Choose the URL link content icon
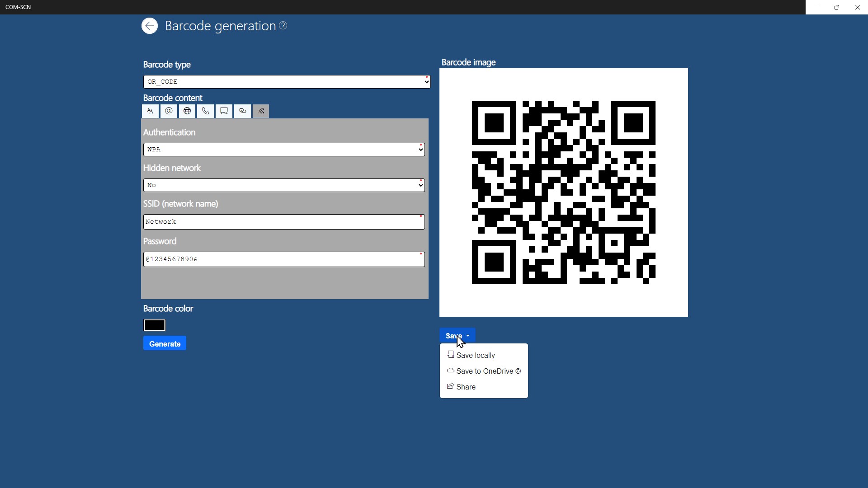The image size is (868, 488). coord(243,111)
